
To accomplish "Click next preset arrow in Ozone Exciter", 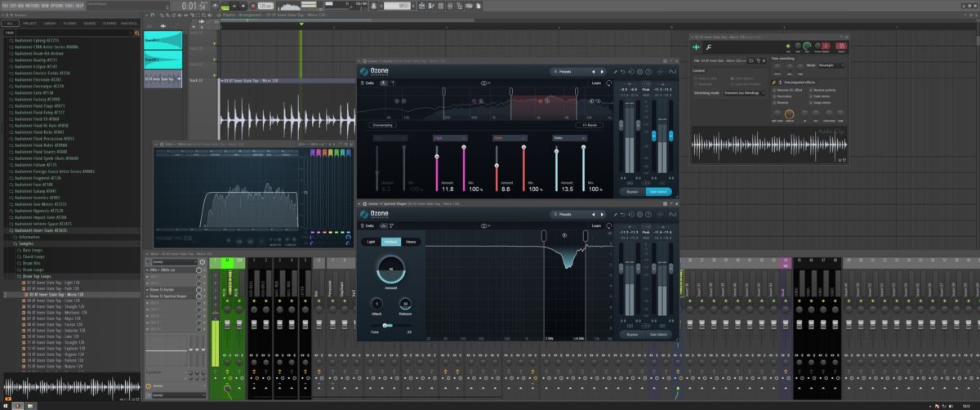I will (x=602, y=71).
